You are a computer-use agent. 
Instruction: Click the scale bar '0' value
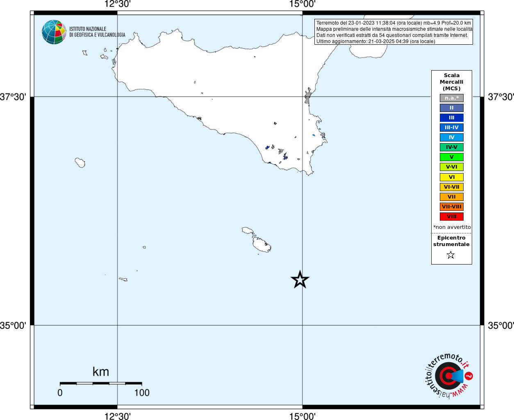60,393
